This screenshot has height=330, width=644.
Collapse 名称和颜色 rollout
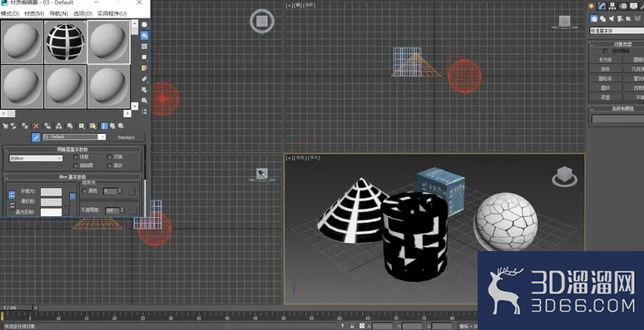tap(617, 109)
